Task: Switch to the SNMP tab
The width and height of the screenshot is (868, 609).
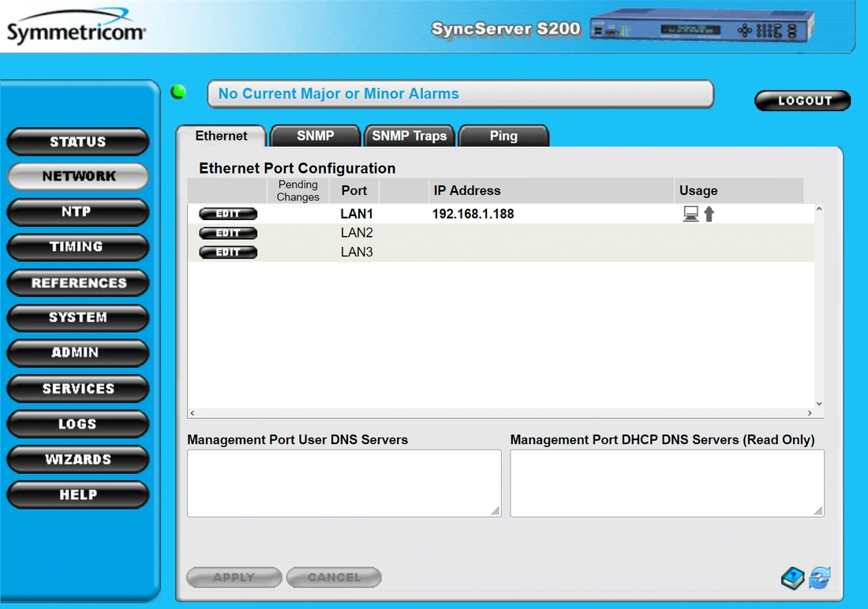Action: click(x=315, y=136)
